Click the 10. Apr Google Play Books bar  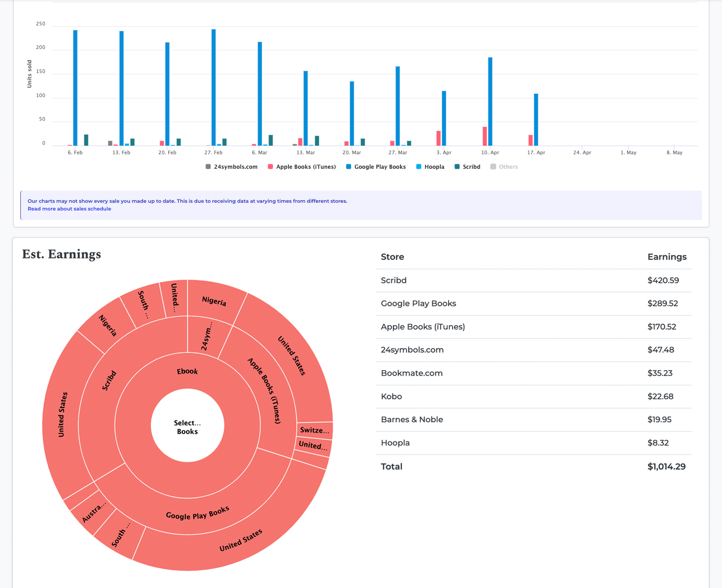(x=490, y=102)
